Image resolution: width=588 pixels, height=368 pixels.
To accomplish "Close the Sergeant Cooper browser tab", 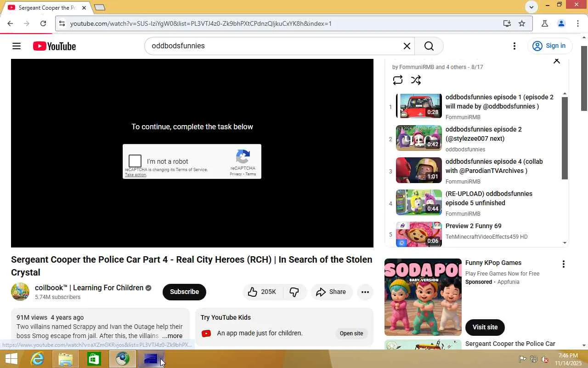I will pyautogui.click(x=84, y=8).
